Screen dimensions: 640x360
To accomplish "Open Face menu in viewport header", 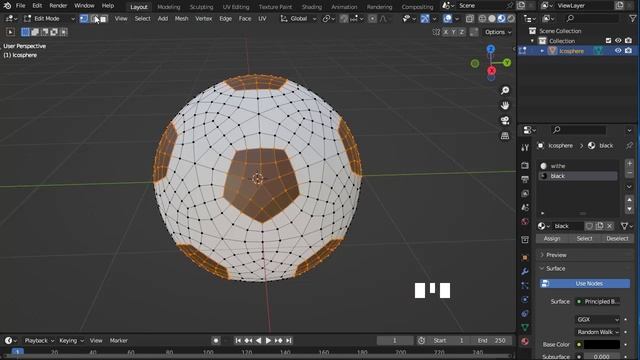I will [x=245, y=19].
